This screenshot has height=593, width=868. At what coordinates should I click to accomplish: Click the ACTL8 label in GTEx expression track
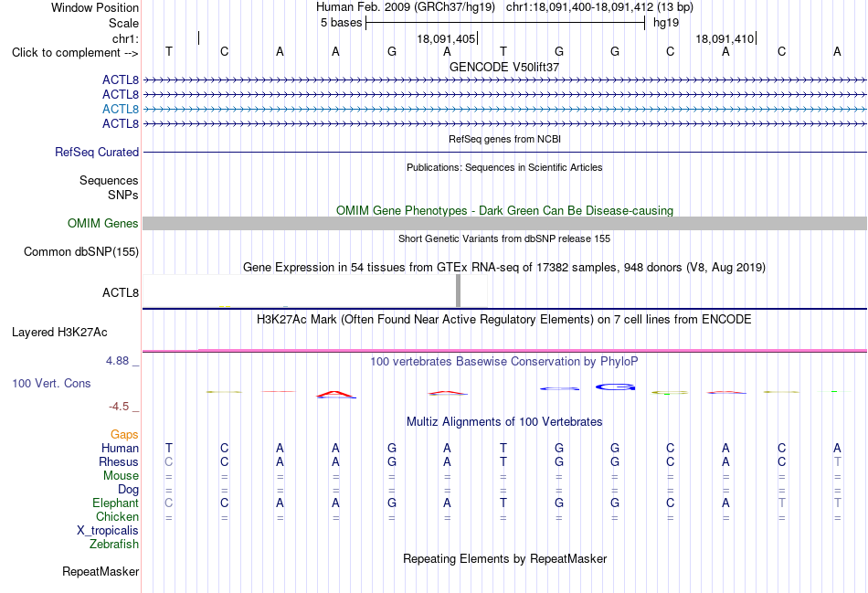pyautogui.click(x=120, y=292)
